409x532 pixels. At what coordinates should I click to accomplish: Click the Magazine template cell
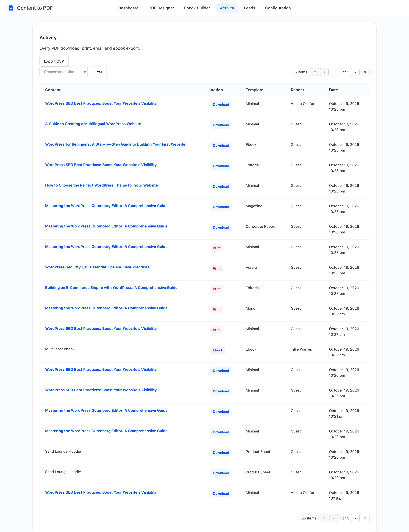pyautogui.click(x=254, y=206)
